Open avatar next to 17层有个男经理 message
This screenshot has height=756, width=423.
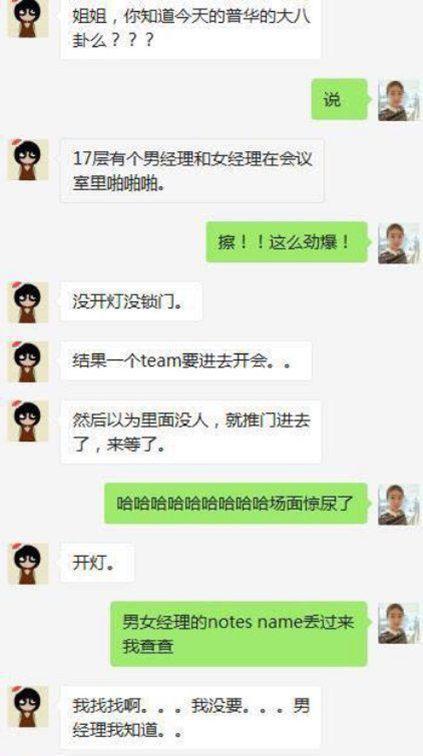click(28, 160)
